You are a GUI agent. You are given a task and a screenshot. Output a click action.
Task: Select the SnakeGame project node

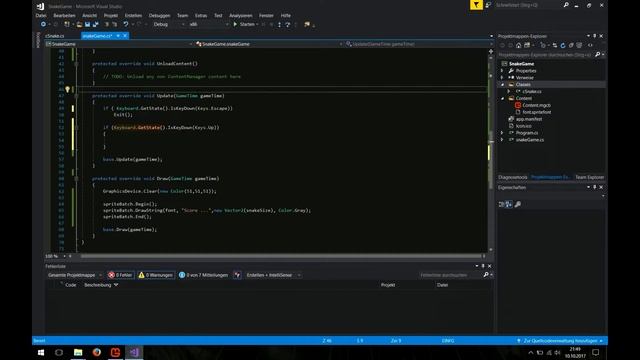[521, 64]
